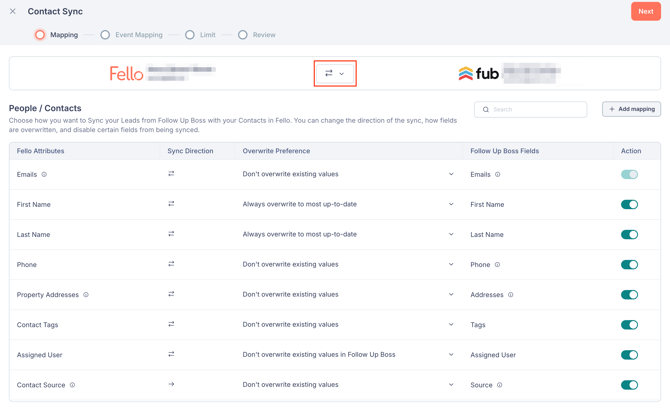
Task: Click the Add mapping button
Action: coord(631,109)
